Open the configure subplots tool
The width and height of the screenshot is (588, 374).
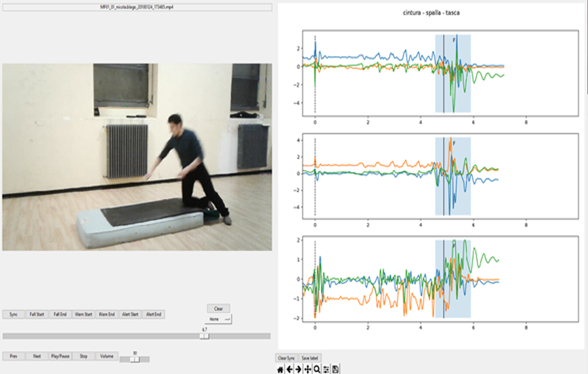coord(326,369)
